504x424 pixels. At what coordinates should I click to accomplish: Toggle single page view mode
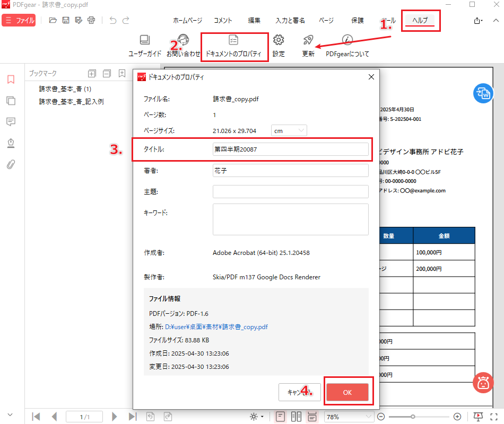click(280, 417)
